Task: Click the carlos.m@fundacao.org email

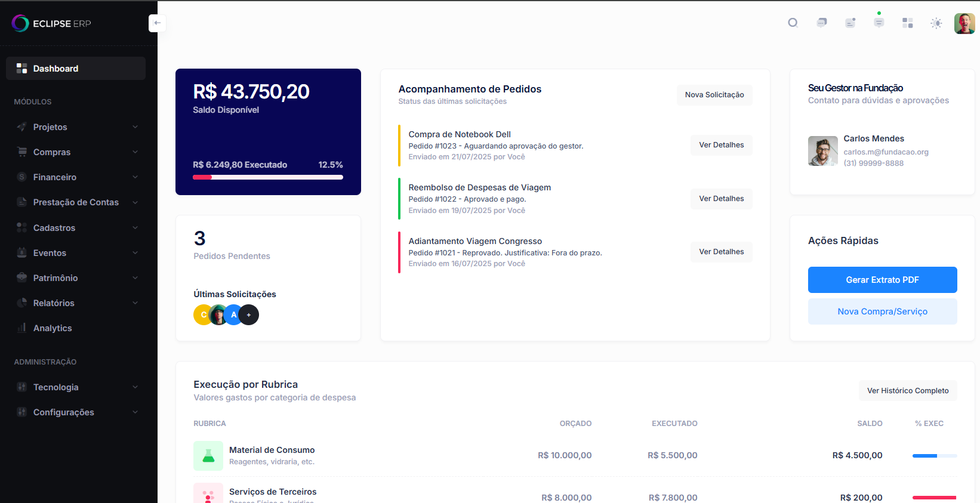Action: click(886, 152)
